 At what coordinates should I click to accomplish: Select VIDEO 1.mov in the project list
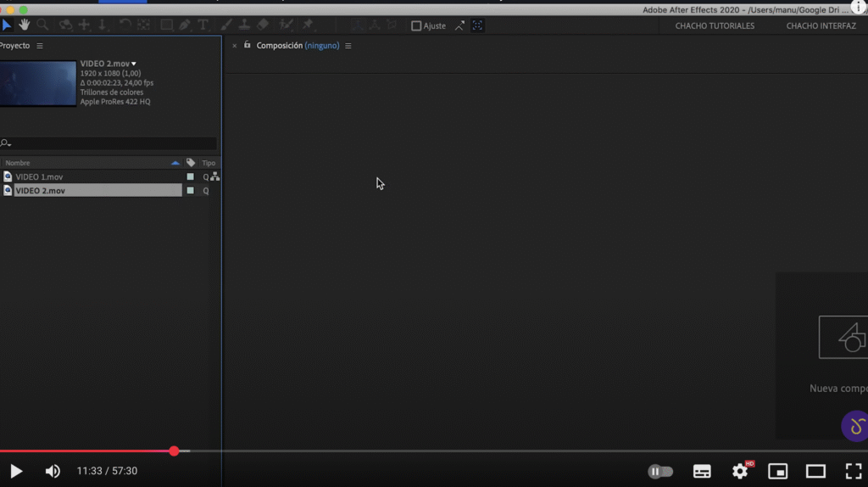pyautogui.click(x=39, y=177)
